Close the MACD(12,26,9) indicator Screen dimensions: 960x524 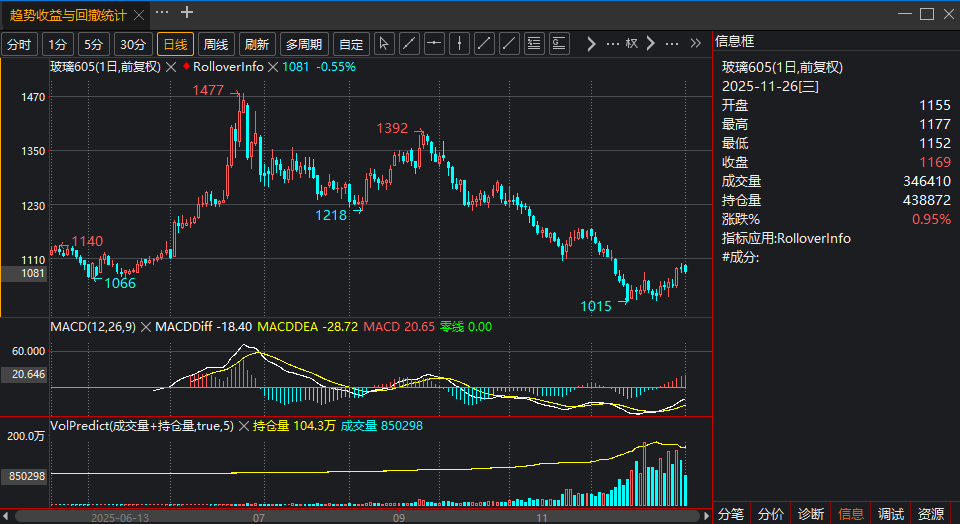[146, 327]
